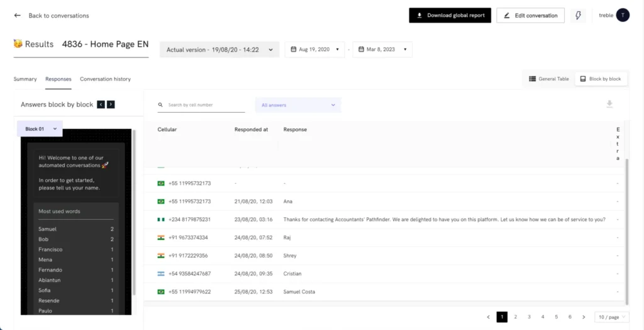Go to previous page of results
This screenshot has width=644, height=330.
(488, 317)
